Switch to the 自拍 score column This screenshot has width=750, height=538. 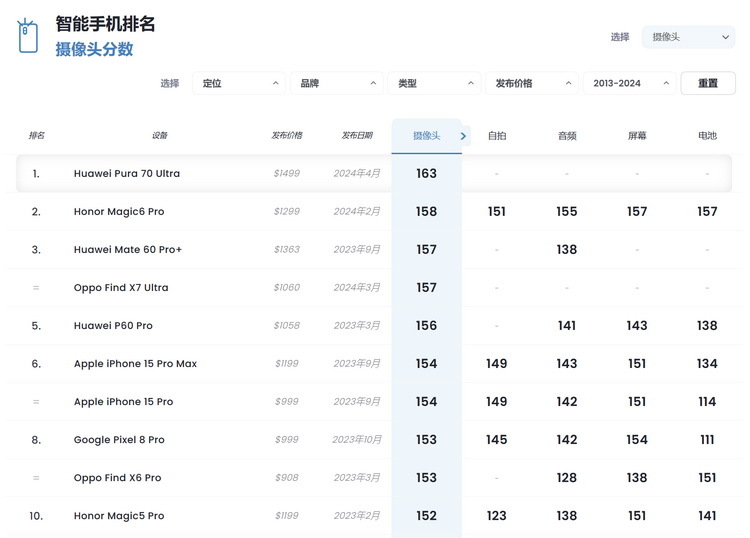(497, 136)
